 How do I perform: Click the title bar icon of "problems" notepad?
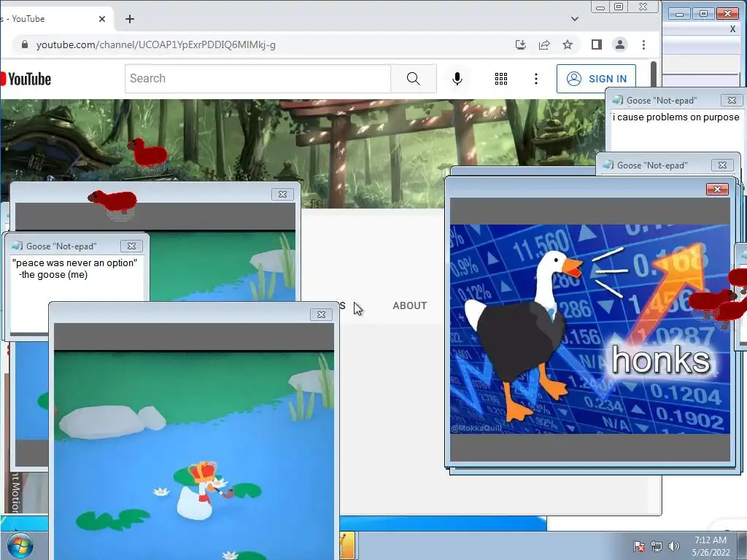tap(618, 100)
